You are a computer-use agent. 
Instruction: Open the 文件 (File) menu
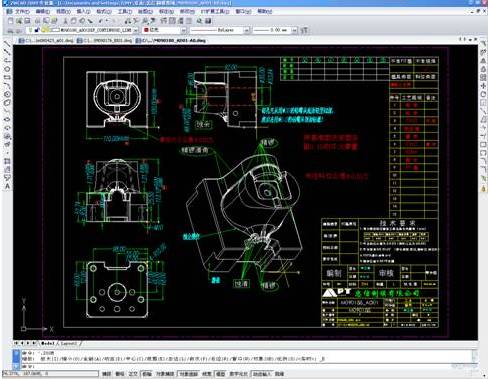[x=22, y=11]
